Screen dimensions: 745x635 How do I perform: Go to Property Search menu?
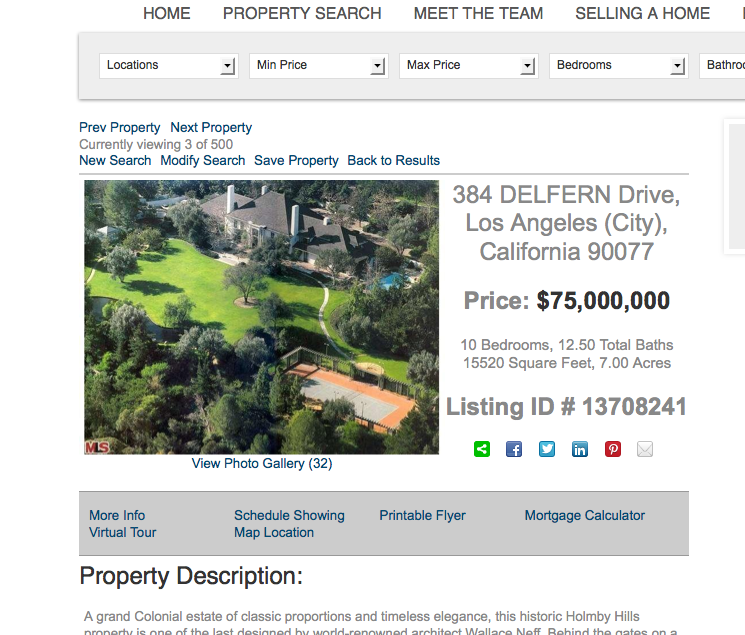(x=302, y=13)
